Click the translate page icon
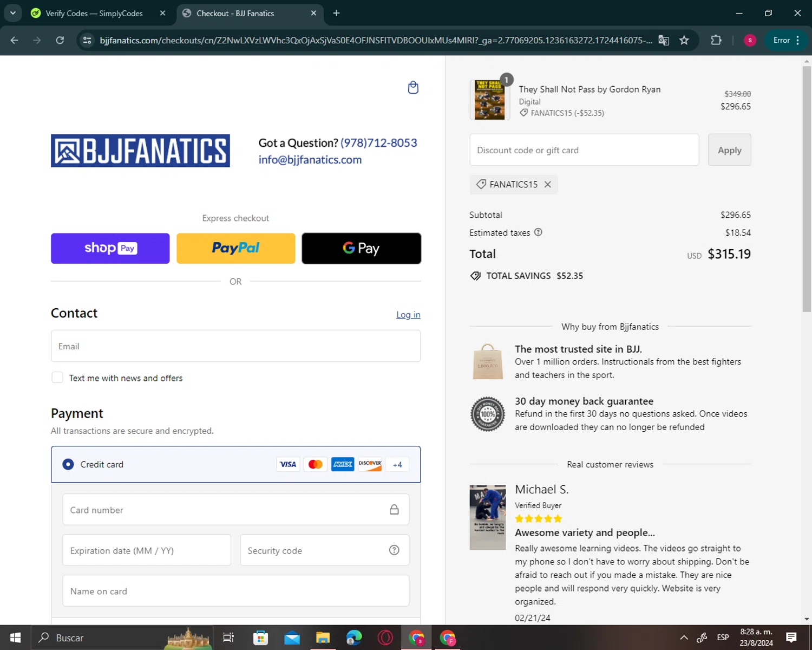 664,40
